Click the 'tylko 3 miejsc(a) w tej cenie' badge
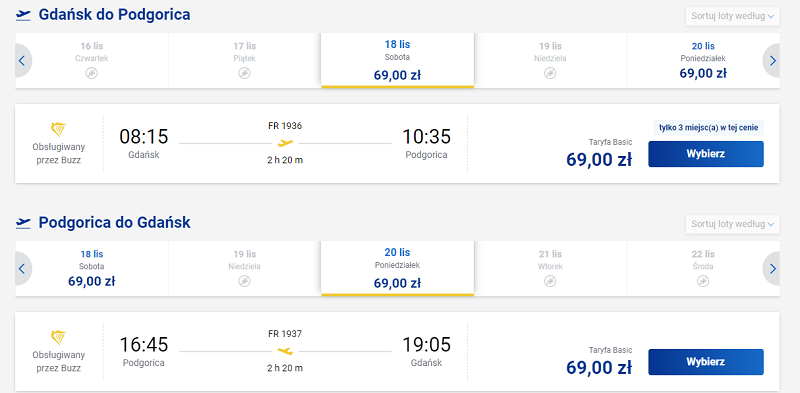The image size is (800, 393). (x=709, y=128)
